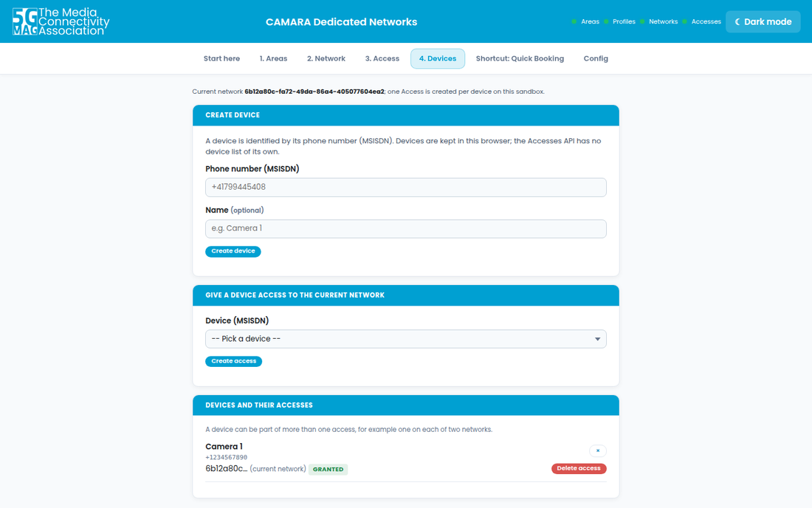Click the 5G MAG logo
The image size is (812, 508).
coord(61,21)
